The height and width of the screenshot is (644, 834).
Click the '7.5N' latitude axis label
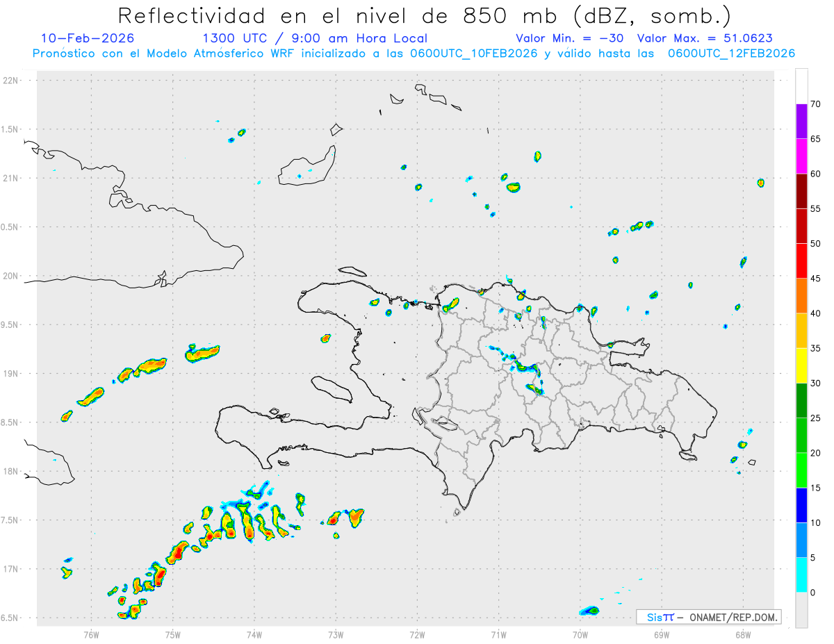tap(10, 520)
